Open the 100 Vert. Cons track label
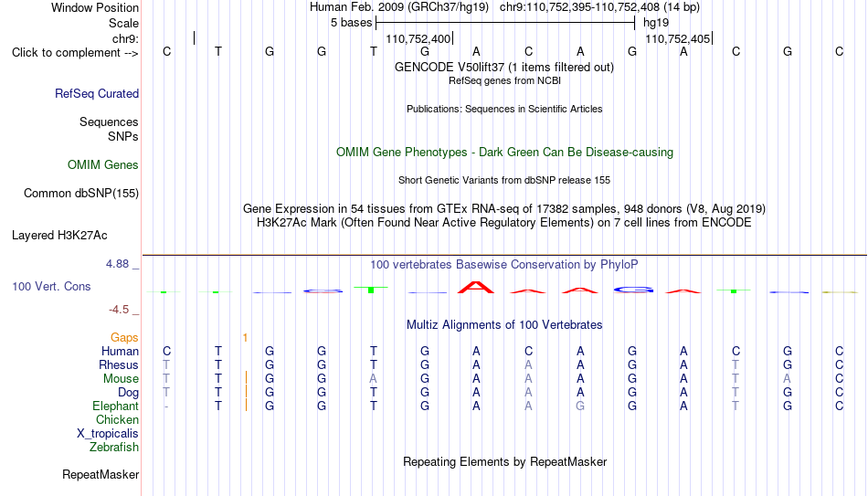 (x=51, y=286)
